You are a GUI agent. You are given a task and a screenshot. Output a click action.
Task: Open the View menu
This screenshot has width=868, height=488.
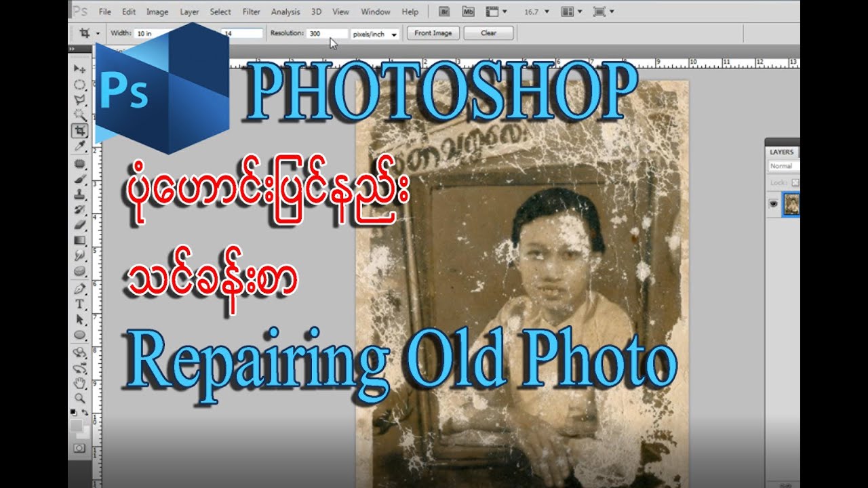341,12
